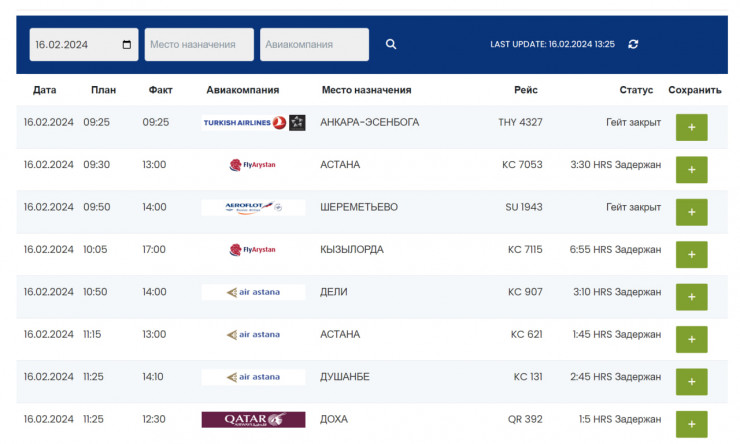Click the Место назначения input field
The height and width of the screenshot is (444, 740).
pos(198,44)
